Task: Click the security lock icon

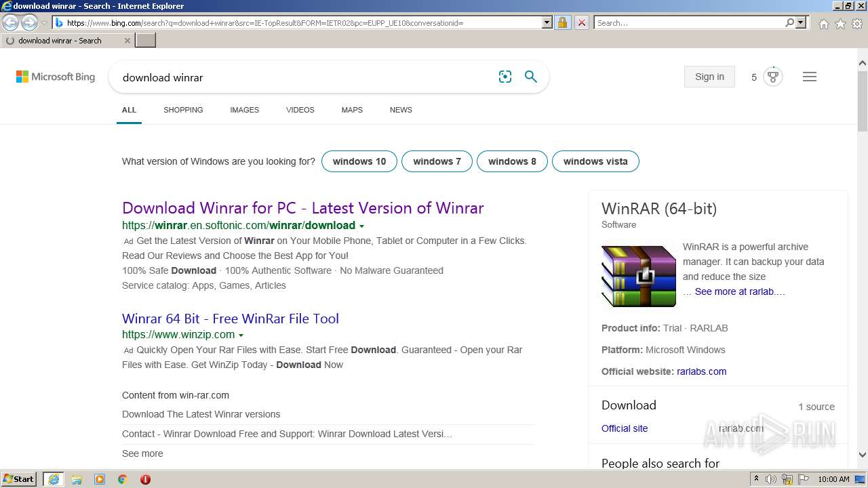Action: pos(562,23)
